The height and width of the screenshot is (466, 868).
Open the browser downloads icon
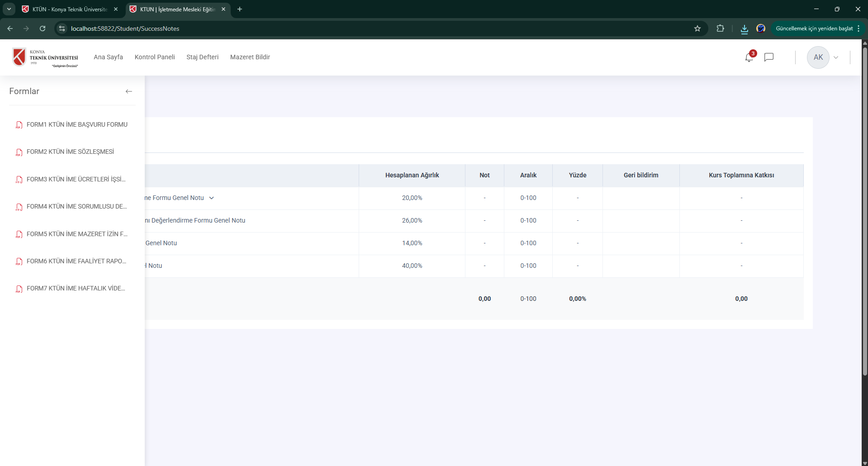coord(744,29)
